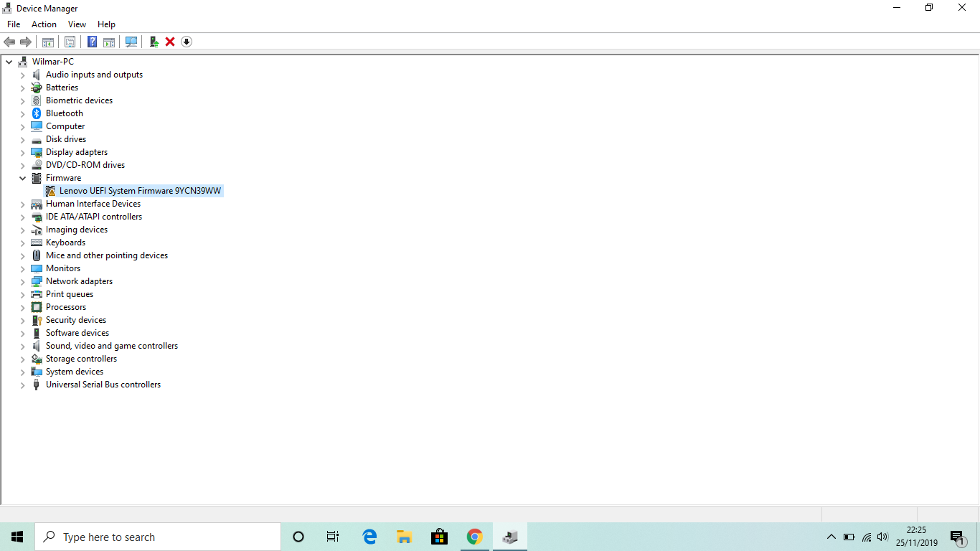Expand the Disk drives chevron
This screenshot has height=551, width=980.
[22, 139]
